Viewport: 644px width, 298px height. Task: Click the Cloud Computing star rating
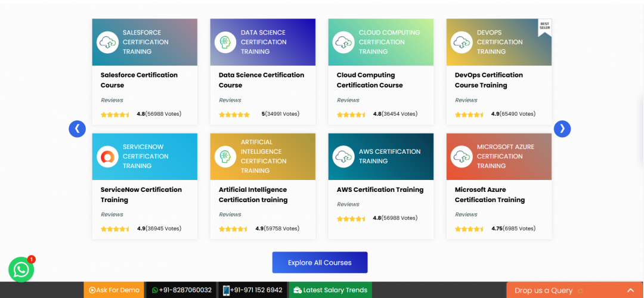351,114
